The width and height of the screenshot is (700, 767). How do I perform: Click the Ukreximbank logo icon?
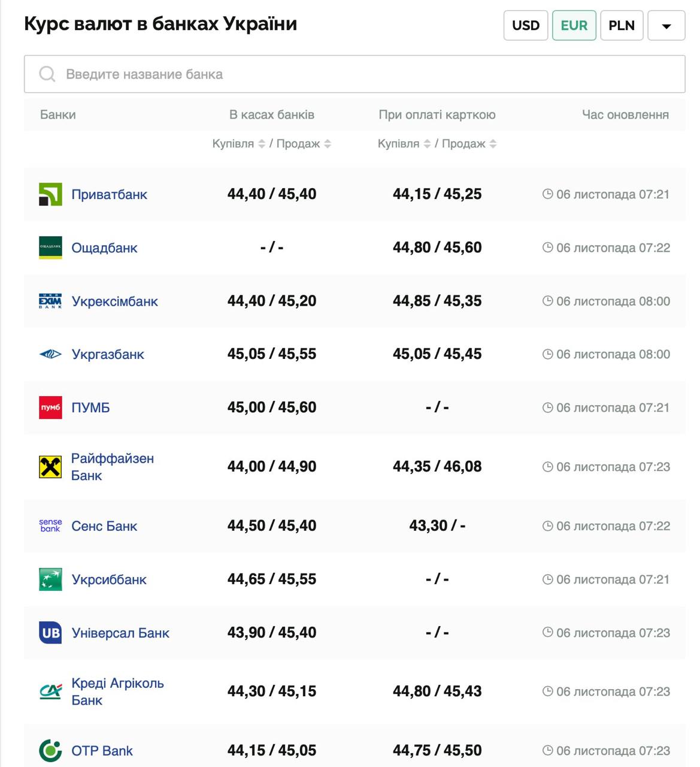(50, 301)
